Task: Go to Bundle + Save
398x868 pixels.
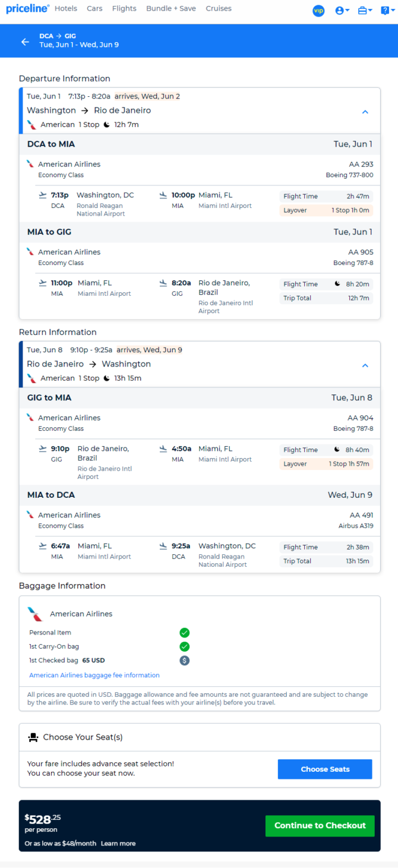Action: 171,9
